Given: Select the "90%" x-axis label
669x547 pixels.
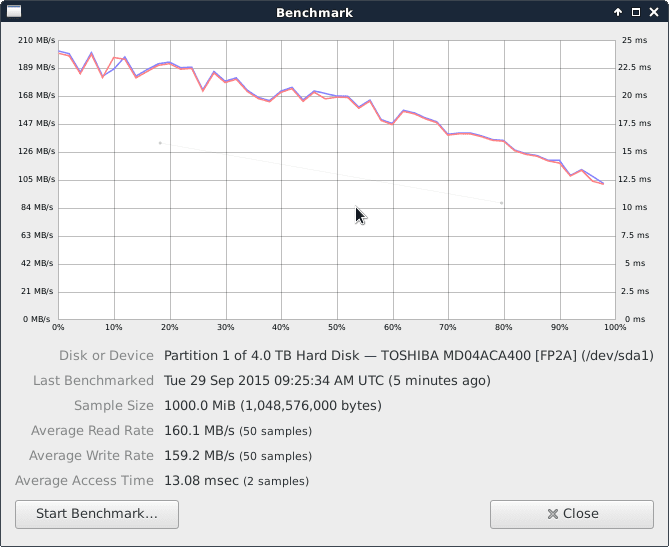Looking at the screenshot, I should coord(559,327).
